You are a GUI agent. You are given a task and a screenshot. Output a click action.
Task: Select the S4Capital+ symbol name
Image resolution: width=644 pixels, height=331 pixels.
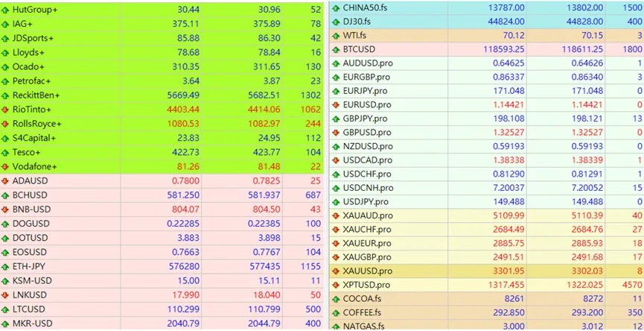click(x=34, y=138)
